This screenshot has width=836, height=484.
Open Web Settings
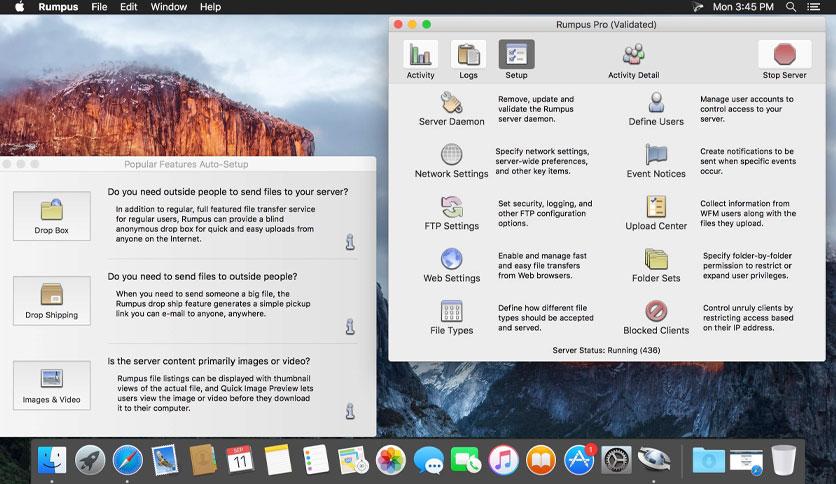point(452,265)
